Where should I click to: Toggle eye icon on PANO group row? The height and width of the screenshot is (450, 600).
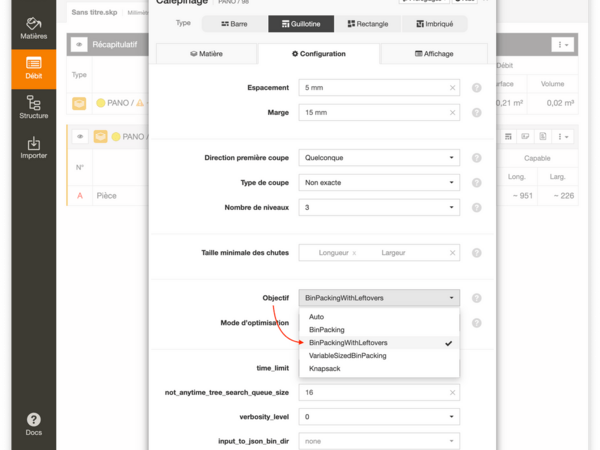pos(79,136)
